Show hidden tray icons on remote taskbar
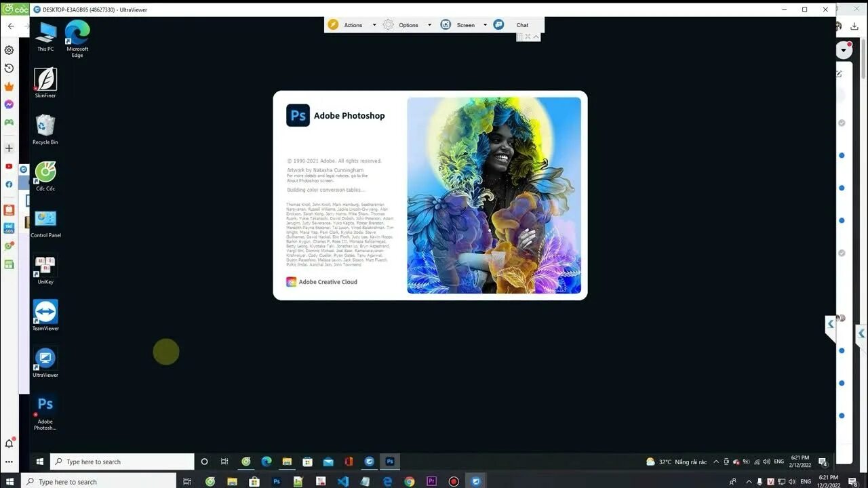Screen dimensions: 868x488 (717, 462)
